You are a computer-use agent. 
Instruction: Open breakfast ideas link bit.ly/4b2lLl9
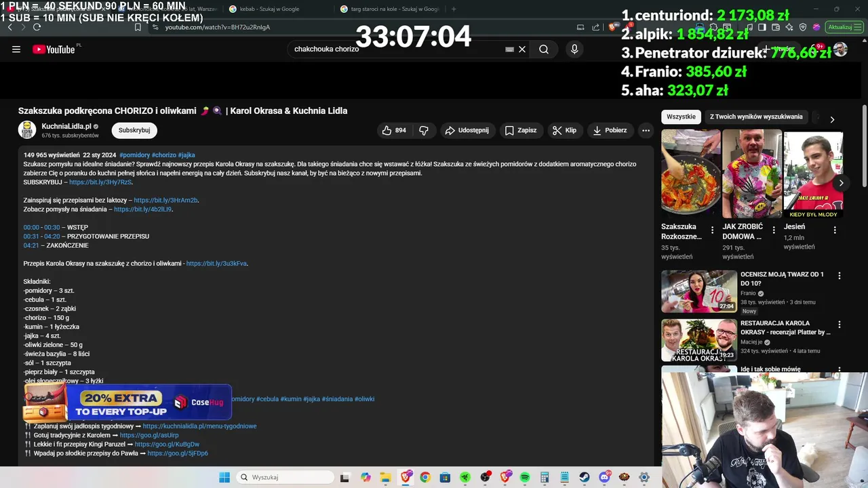[142, 209]
